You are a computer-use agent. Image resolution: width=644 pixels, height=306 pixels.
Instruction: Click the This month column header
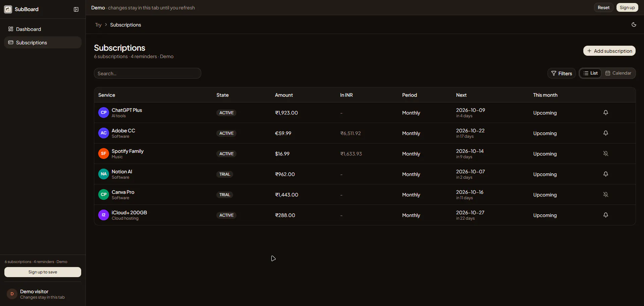(x=545, y=95)
